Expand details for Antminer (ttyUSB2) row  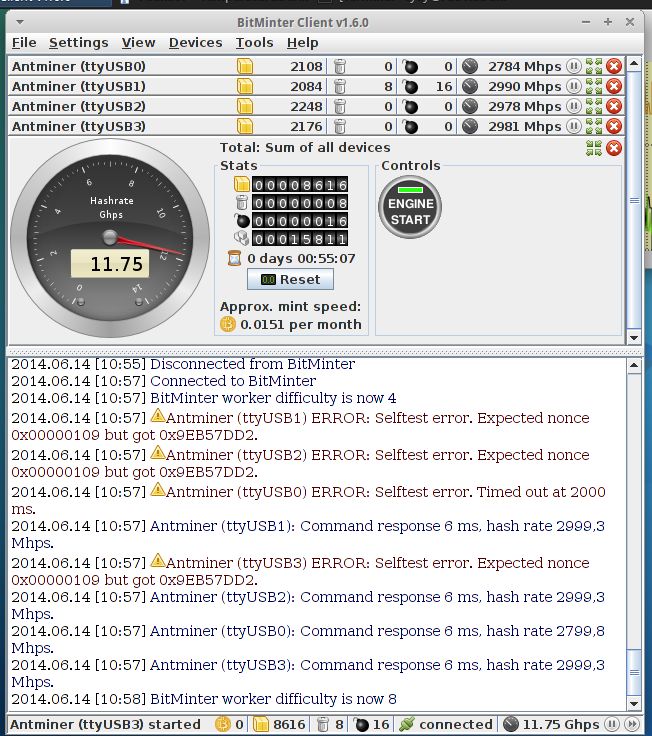point(594,106)
